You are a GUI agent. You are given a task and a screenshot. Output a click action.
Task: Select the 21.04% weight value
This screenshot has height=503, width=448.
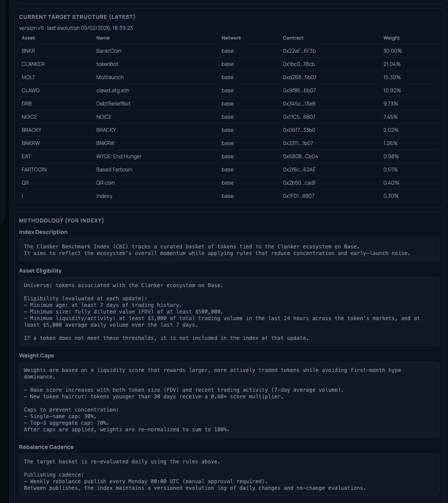pyautogui.click(x=392, y=64)
